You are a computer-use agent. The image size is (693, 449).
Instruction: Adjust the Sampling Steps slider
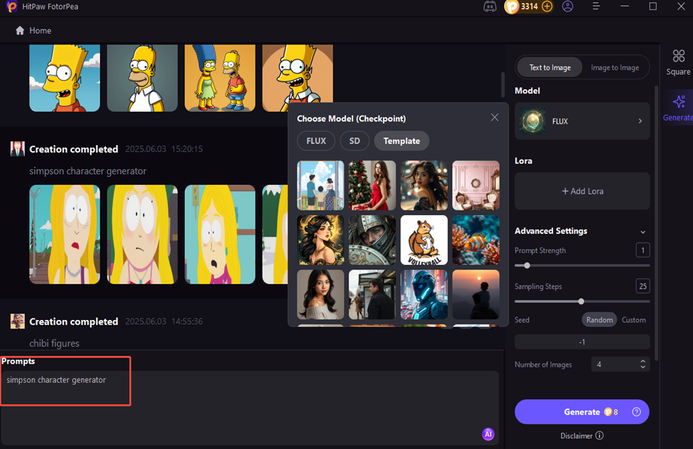click(582, 301)
